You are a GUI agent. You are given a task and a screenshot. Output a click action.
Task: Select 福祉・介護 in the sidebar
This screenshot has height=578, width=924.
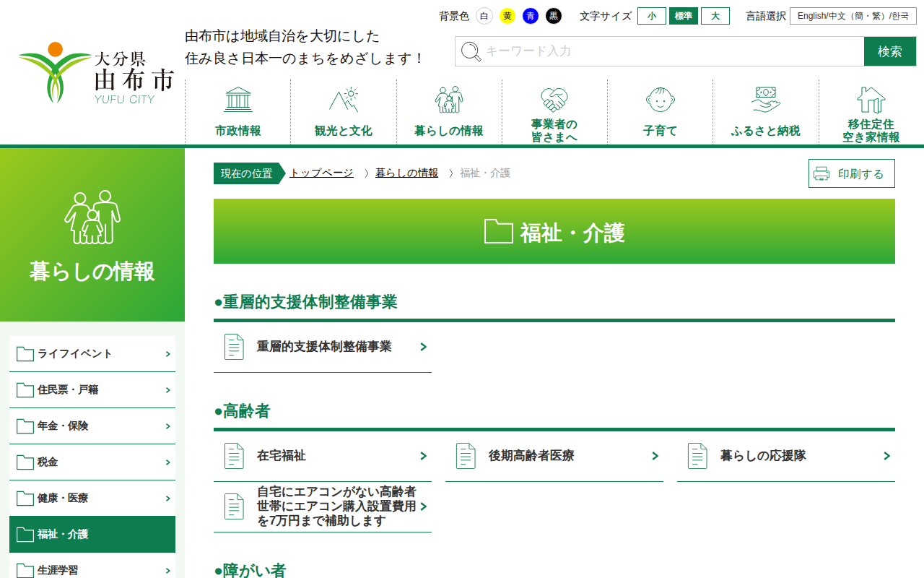click(92, 535)
